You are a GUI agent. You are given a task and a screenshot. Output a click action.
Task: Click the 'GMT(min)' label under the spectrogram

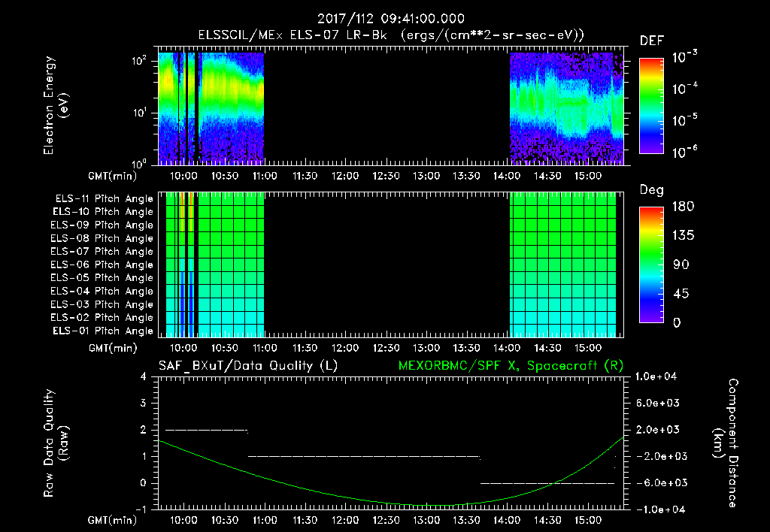click(113, 176)
